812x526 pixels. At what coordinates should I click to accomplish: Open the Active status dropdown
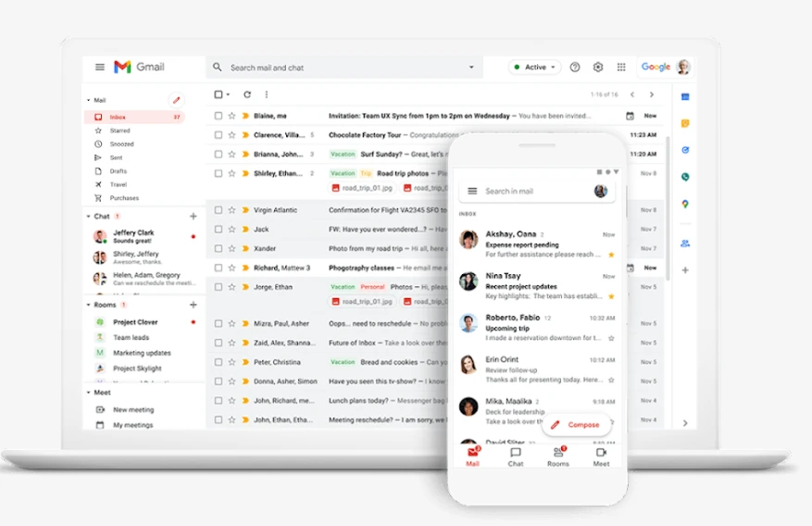[x=535, y=67]
